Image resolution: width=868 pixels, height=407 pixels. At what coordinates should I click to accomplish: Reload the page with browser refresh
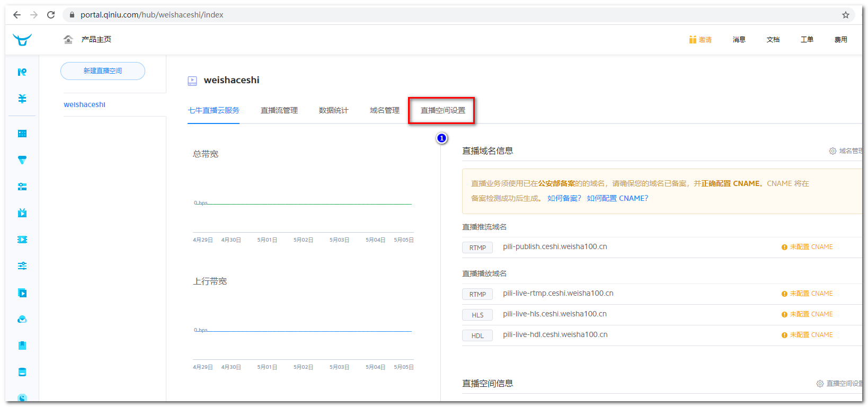pos(51,15)
